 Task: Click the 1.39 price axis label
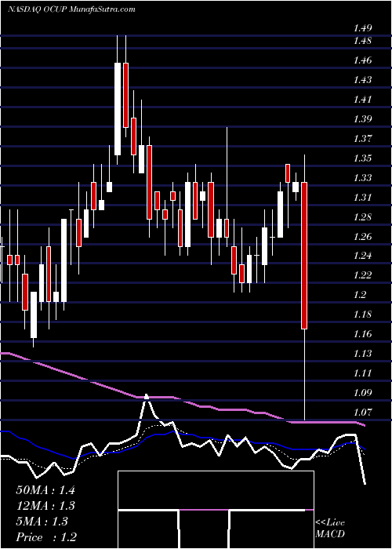(362, 119)
